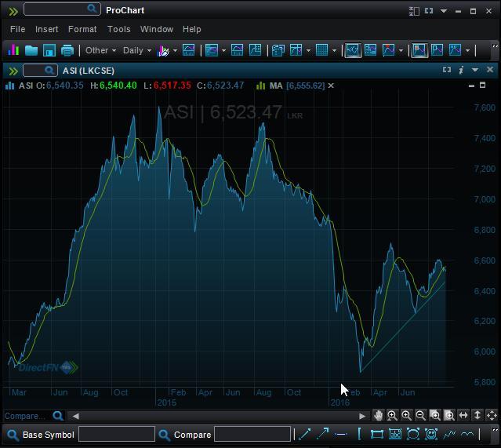
Task: Select the arrow line drawing tool
Action: click(323, 434)
